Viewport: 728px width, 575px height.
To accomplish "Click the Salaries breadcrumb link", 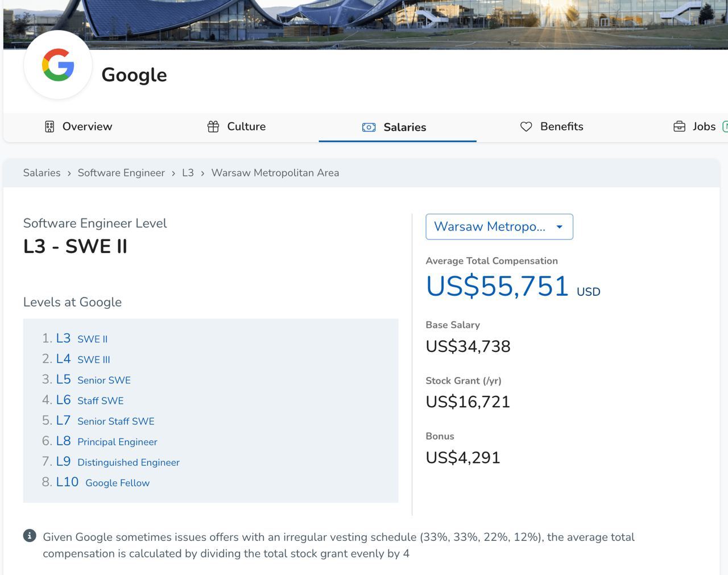I will tap(42, 173).
